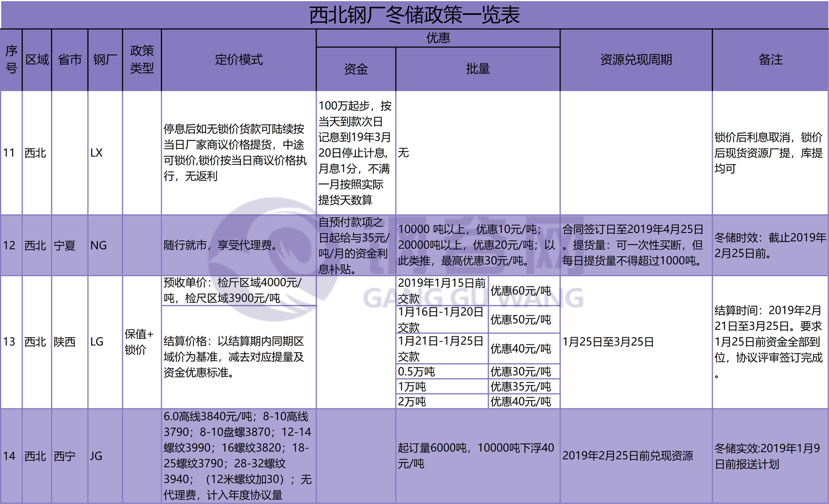Click the cell 优惠50元/吨
Screen dimensions: 829x504
pyautogui.click(x=524, y=320)
